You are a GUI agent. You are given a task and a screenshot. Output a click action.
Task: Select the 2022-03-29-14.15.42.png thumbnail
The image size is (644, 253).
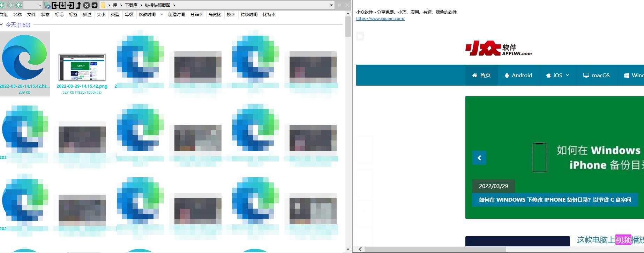[x=82, y=67]
